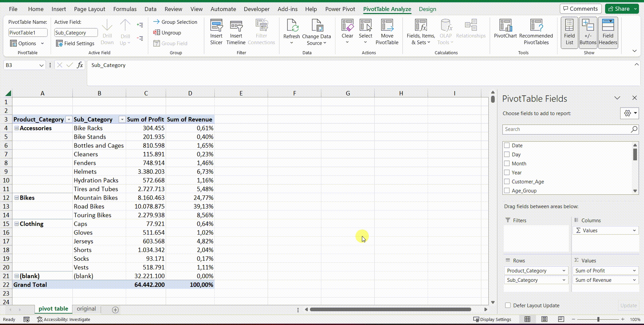Check the Year field checkbox
Viewport: 644px width, 325px height.
coord(507,173)
